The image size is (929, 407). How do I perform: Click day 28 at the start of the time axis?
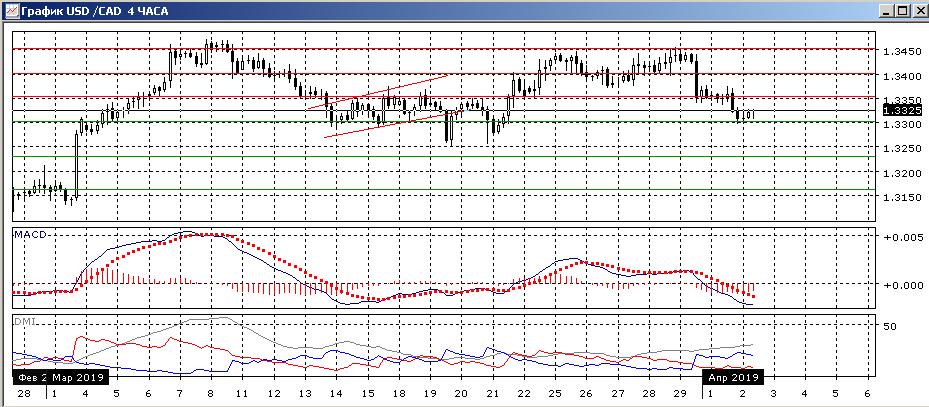tap(23, 394)
